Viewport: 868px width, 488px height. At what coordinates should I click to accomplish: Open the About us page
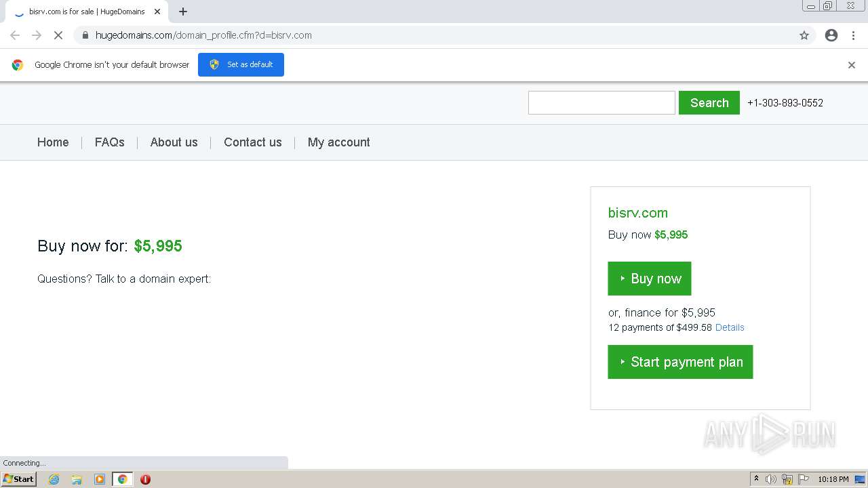pos(174,142)
